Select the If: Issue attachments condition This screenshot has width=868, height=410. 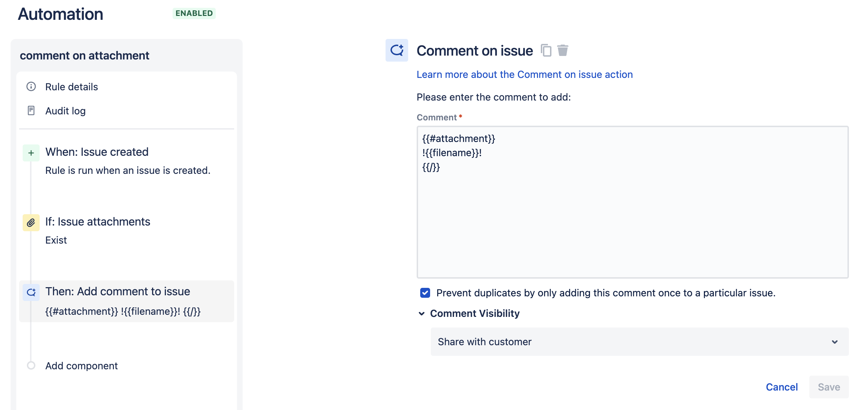coord(98,222)
